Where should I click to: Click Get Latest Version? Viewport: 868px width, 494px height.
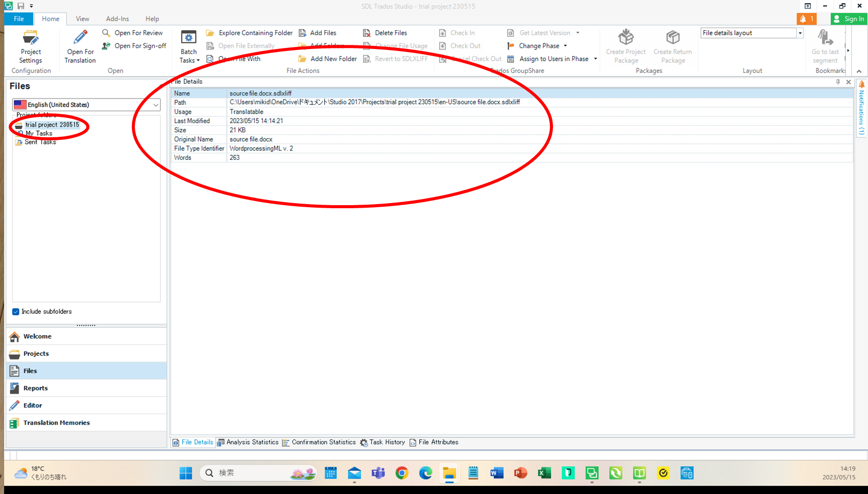[x=539, y=33]
